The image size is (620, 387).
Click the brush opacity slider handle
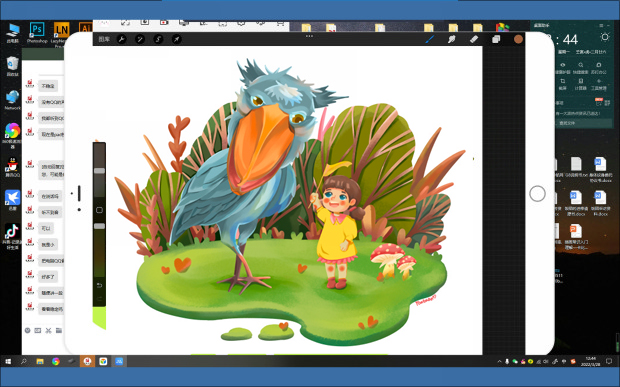pyautogui.click(x=99, y=226)
